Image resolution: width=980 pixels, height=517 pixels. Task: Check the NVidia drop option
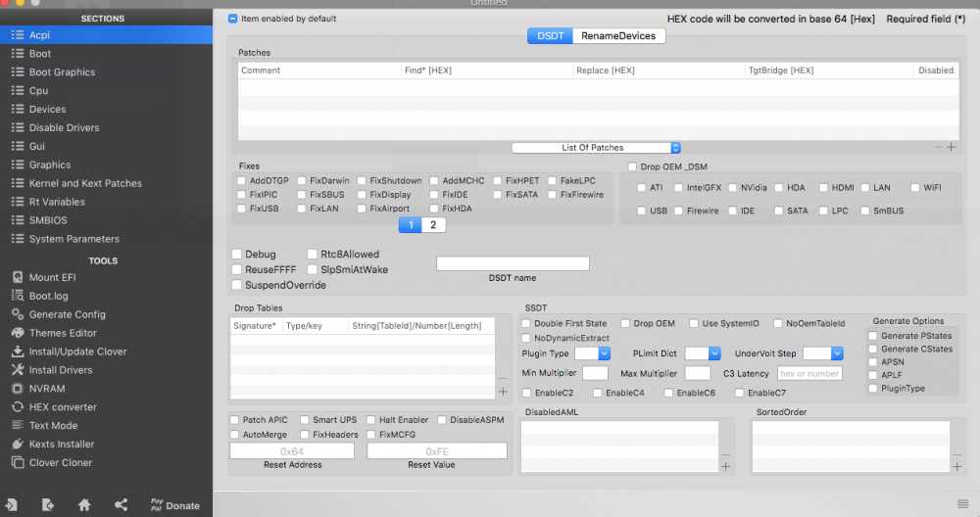point(732,187)
